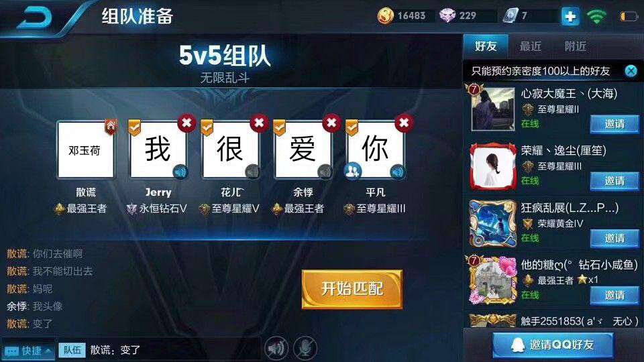Expand the 快捷 quick chat menu
Screen dimensions: 644x362
[x=28, y=351]
